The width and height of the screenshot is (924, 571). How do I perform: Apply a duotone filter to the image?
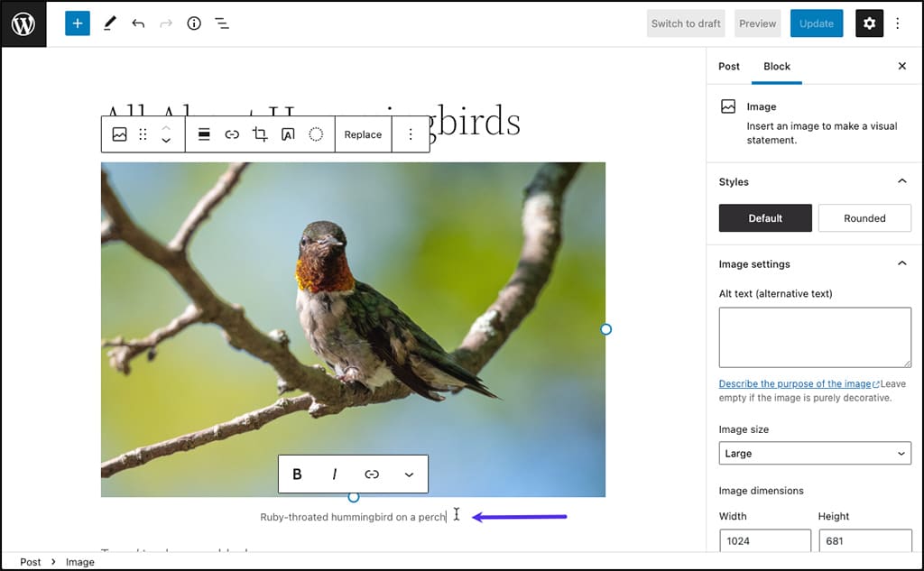(315, 134)
